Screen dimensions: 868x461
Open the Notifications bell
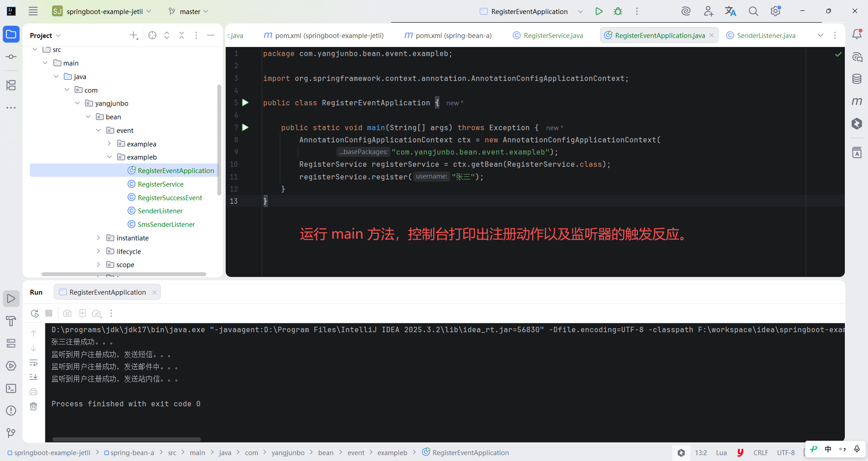[857, 34]
